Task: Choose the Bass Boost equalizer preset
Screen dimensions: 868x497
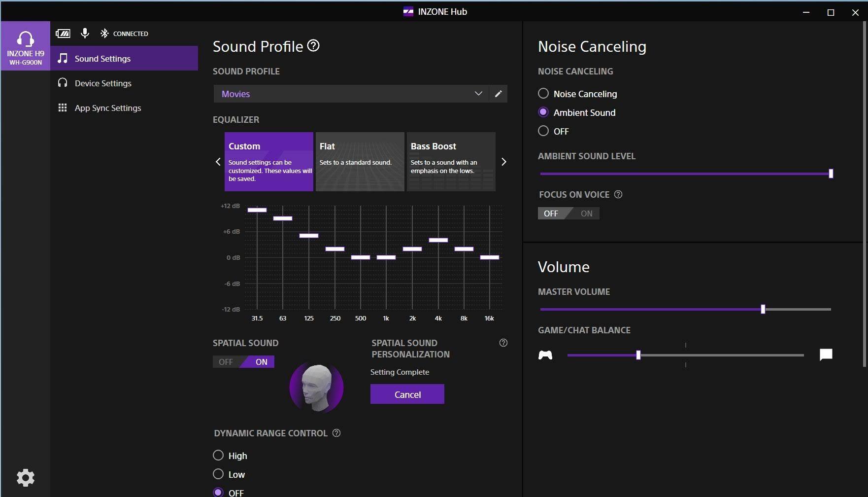Action: point(451,161)
